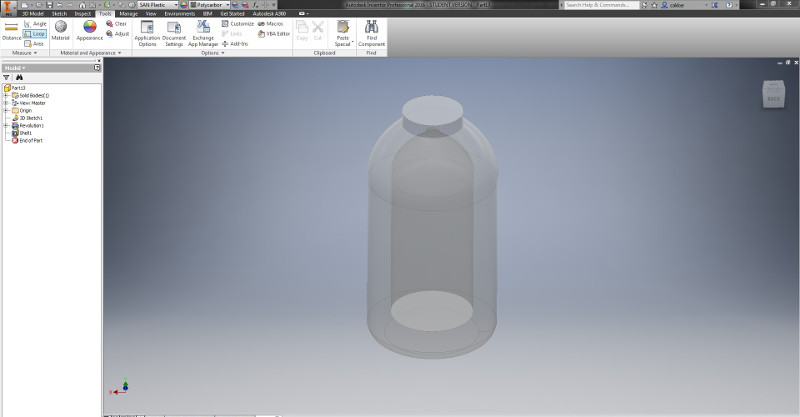
Task: Switch to the Autodesk A360 tab
Action: [269, 14]
